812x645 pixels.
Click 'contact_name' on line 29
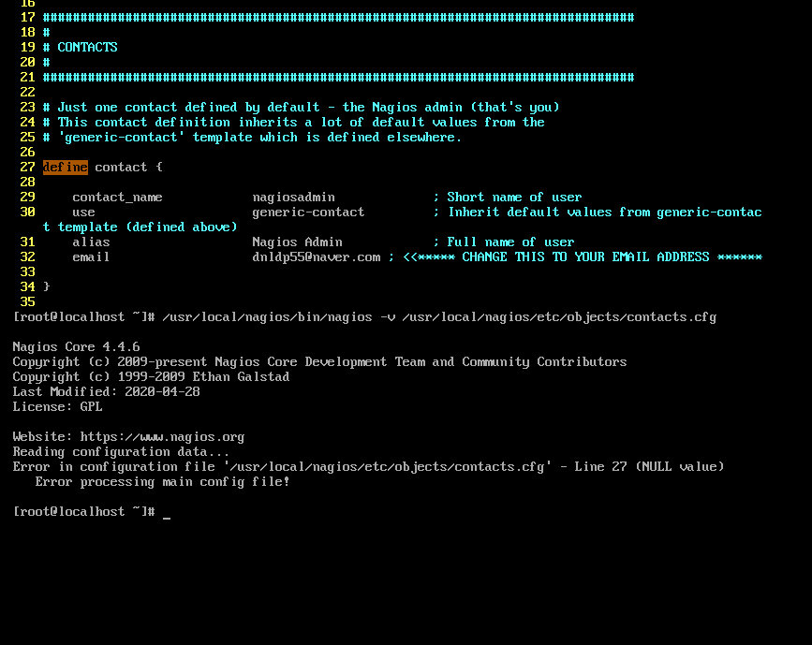pos(118,198)
